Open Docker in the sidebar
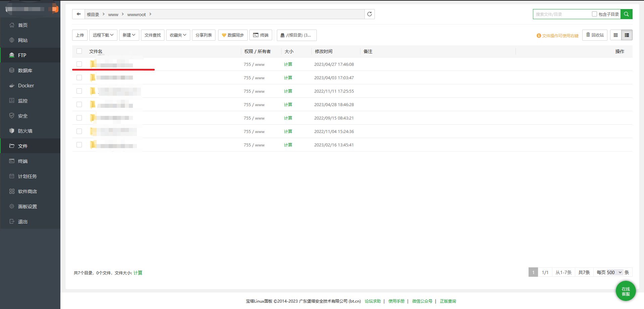The width and height of the screenshot is (644, 309). click(30, 86)
